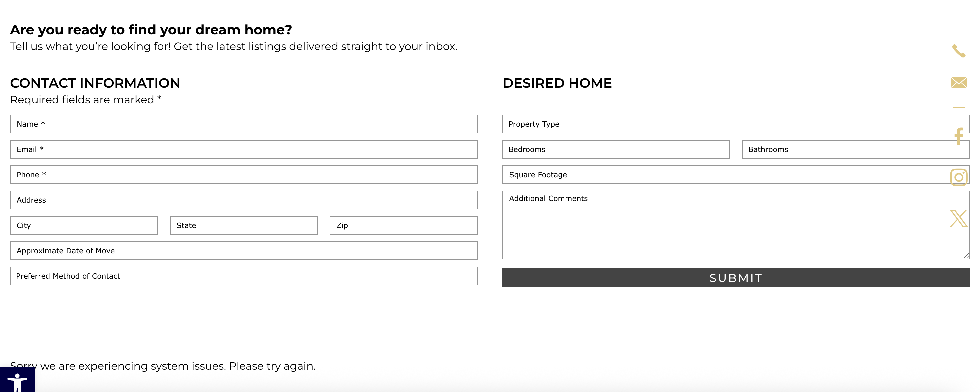Focus the City input box
Screen dimensions: 980x392
tap(84, 225)
